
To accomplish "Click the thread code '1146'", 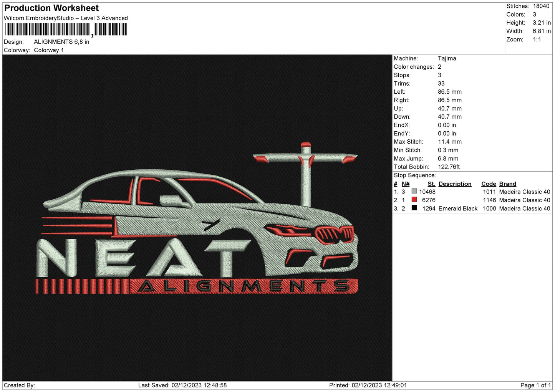I will coord(489,200).
